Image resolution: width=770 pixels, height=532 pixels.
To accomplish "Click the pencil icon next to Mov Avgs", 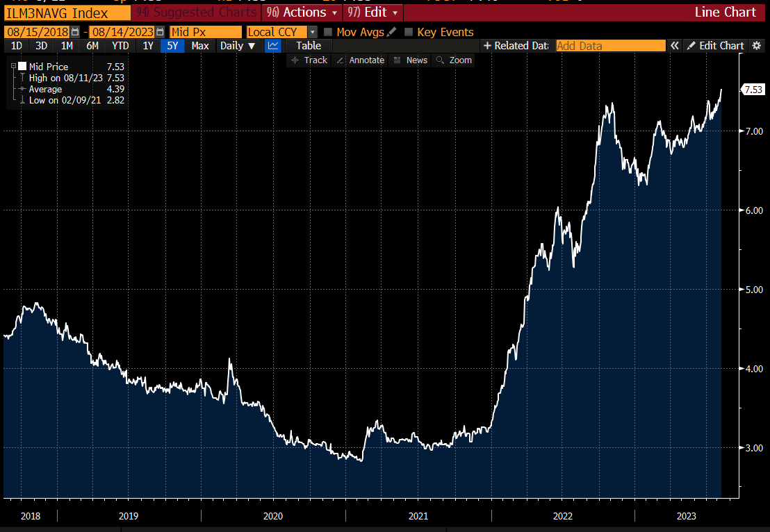I will pos(391,32).
